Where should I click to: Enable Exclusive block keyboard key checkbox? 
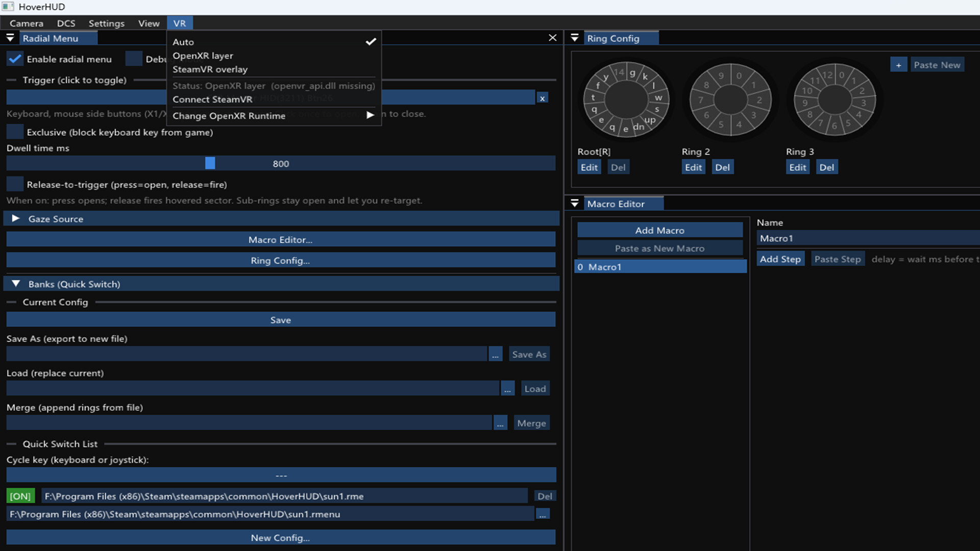15,132
